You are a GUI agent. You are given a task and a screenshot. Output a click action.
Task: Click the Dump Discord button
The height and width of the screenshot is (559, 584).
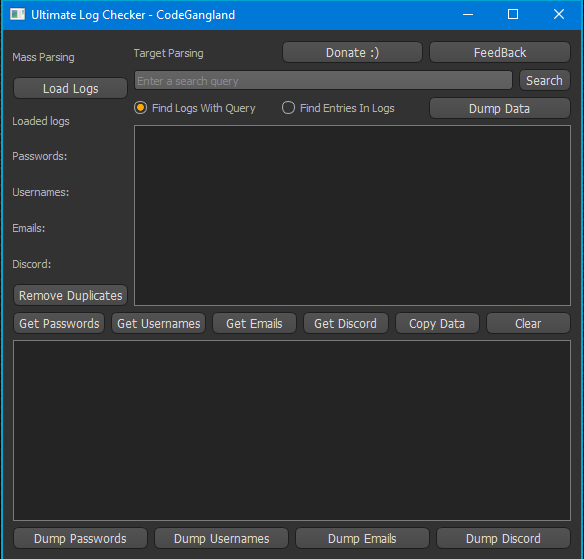(503, 538)
